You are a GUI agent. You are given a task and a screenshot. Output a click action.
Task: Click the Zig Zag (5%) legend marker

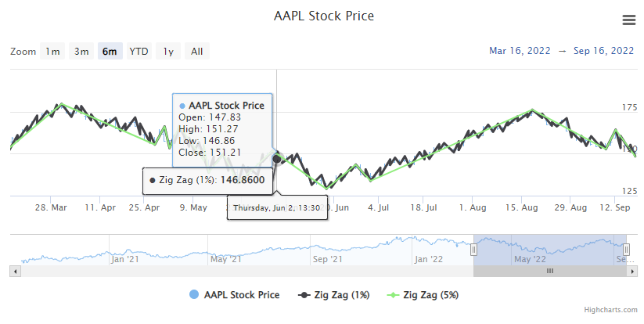tap(394, 295)
